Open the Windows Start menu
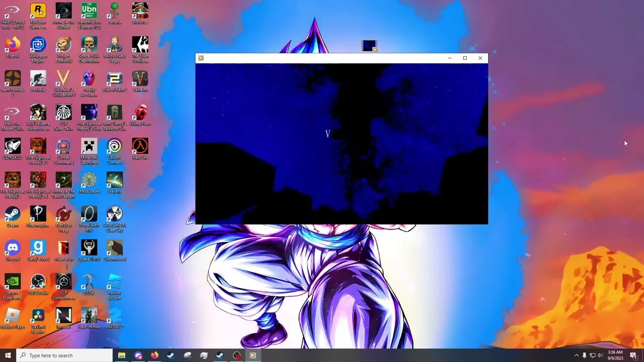 [8, 355]
